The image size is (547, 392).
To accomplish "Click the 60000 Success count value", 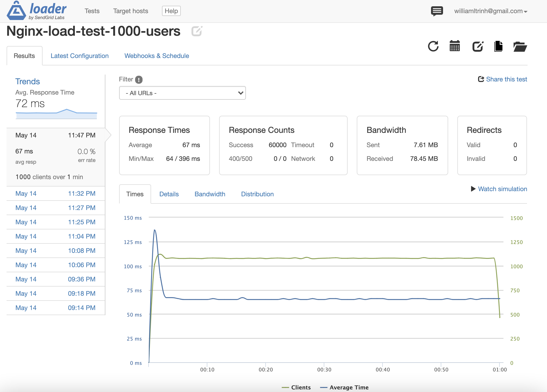I will click(277, 145).
